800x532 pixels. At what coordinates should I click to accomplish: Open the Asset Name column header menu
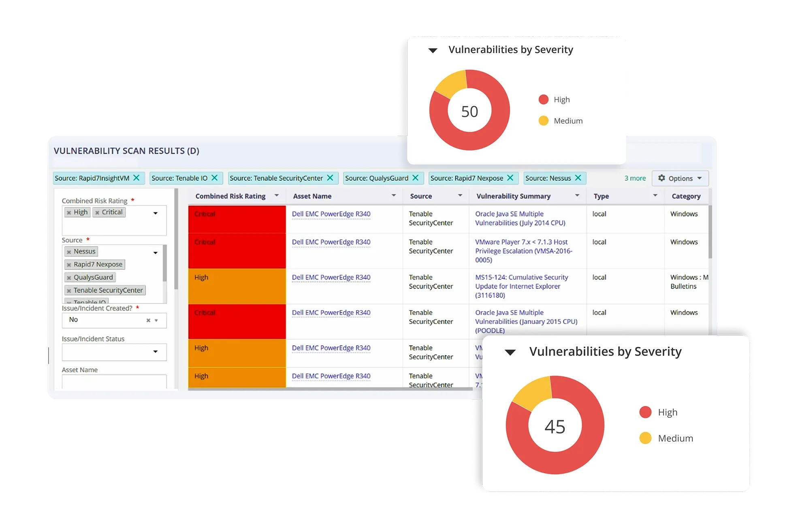(x=394, y=196)
